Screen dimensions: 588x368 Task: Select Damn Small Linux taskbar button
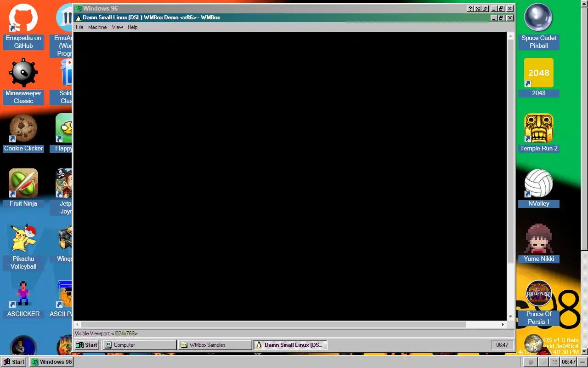tap(290, 345)
